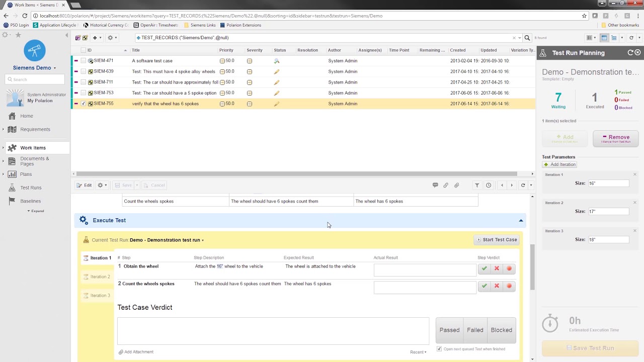Check the SIEM-753 row checkbox
This screenshot has width=644, height=362.
click(x=84, y=93)
